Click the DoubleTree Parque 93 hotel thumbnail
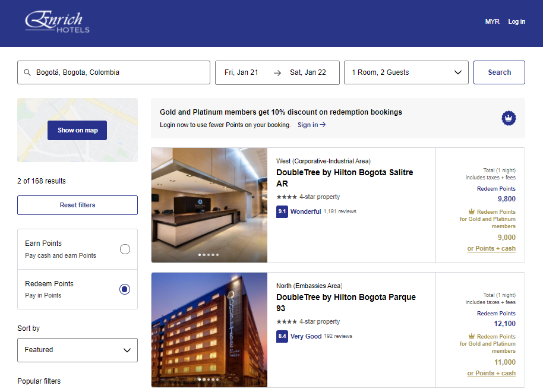The image size is (543, 392). click(209, 330)
